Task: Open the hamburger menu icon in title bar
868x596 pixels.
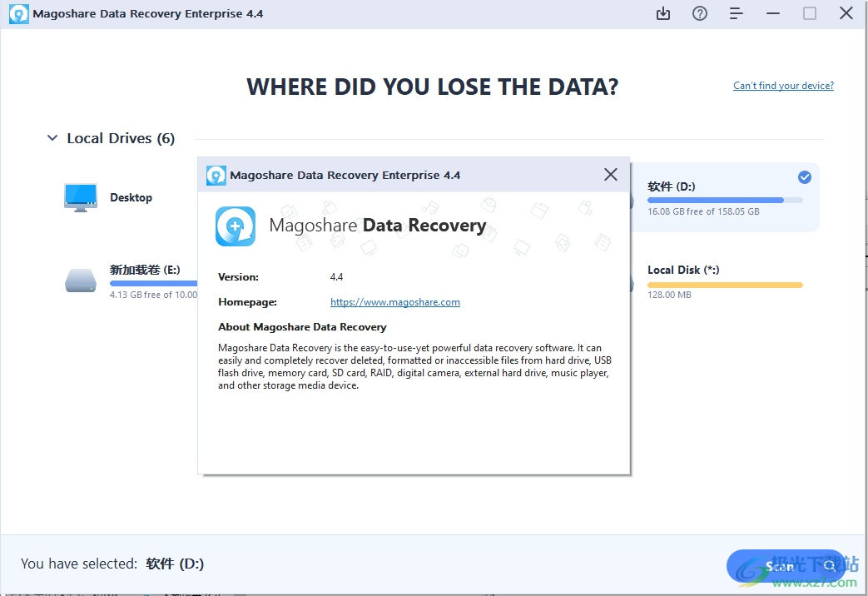Action: tap(737, 13)
